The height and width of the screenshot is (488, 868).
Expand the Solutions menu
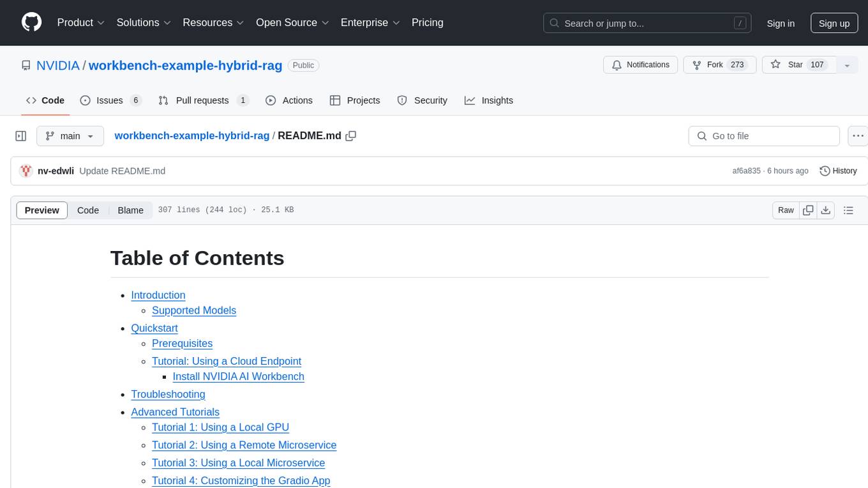(x=144, y=23)
